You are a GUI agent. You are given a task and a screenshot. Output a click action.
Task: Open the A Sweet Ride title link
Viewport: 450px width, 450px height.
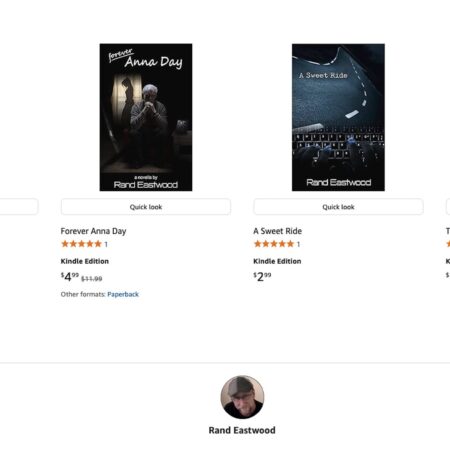pyautogui.click(x=277, y=231)
